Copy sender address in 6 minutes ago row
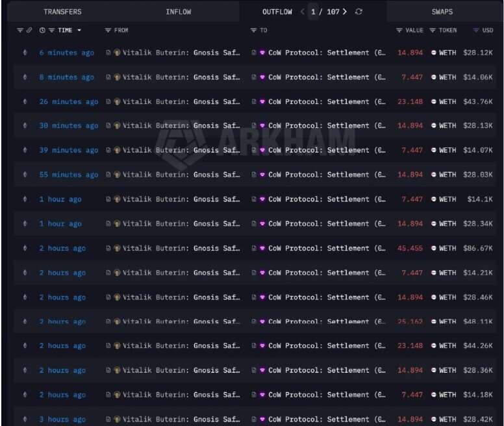Viewport: 504px width, 426px height. click(x=108, y=53)
